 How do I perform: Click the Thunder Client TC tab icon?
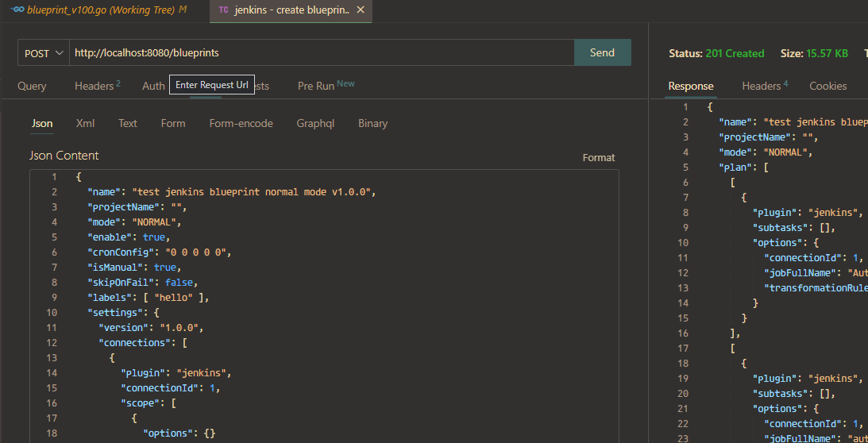[x=224, y=10]
